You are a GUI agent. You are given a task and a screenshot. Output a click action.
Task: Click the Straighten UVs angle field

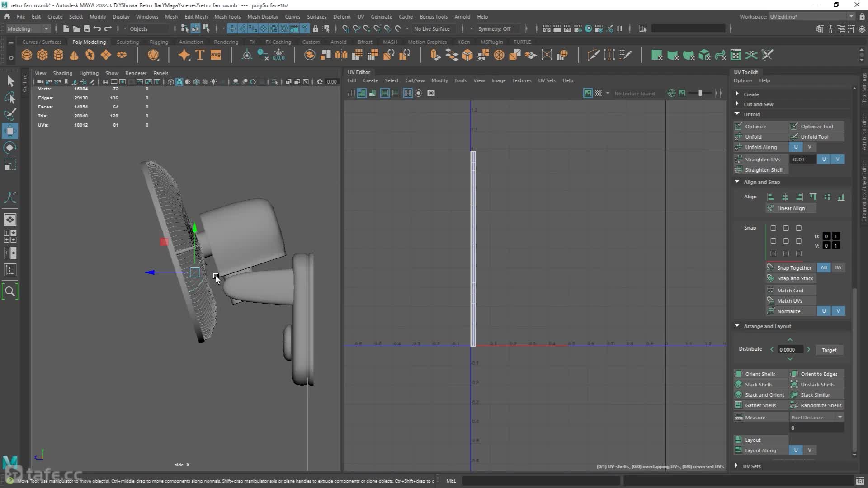pyautogui.click(x=802, y=160)
